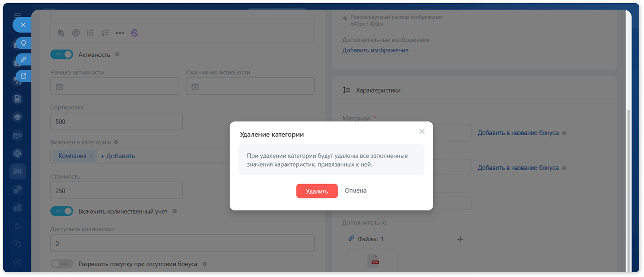Enable Разрешить покупку при отсутствии бонуса
Viewport: 644px width, 277px height.
[62, 264]
